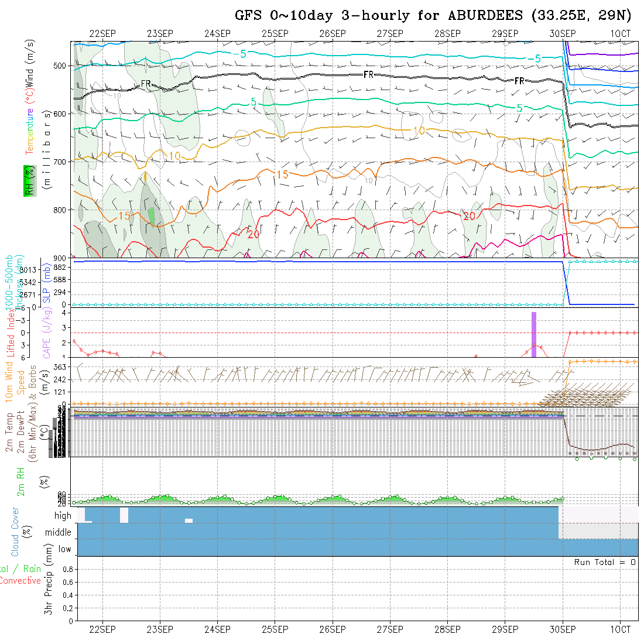Select the 'middle' cloud cover row label
Viewport: 644px width, 644px height.
(x=59, y=532)
